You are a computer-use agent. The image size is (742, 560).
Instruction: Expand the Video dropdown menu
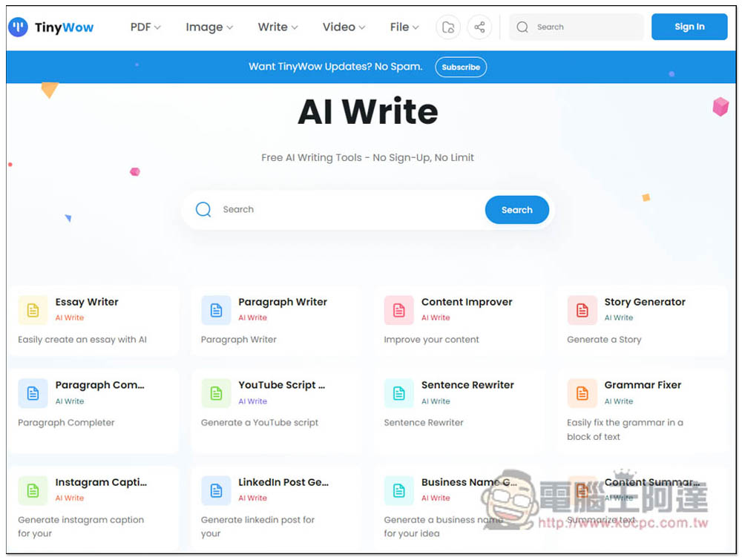pos(344,27)
